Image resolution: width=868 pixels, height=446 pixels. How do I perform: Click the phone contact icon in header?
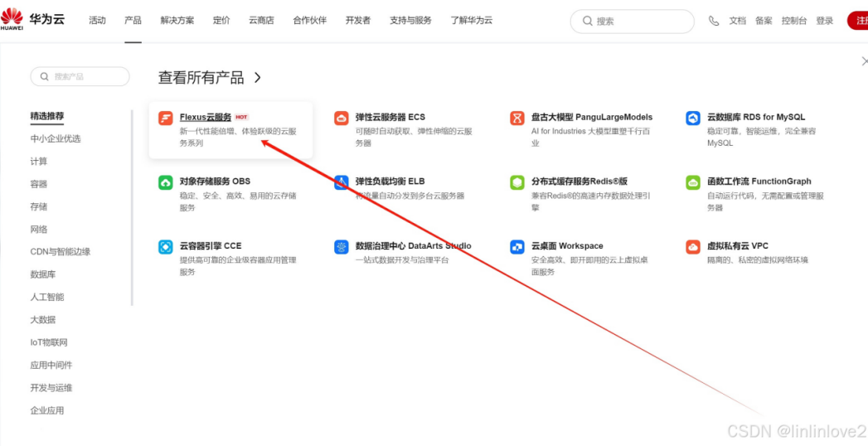pyautogui.click(x=714, y=21)
